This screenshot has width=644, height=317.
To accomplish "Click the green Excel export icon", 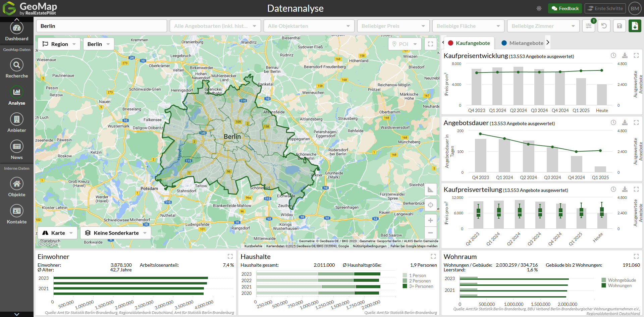I will (x=635, y=26).
